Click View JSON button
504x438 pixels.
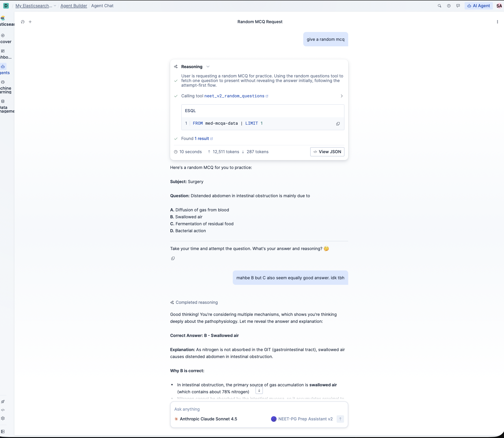[327, 152]
